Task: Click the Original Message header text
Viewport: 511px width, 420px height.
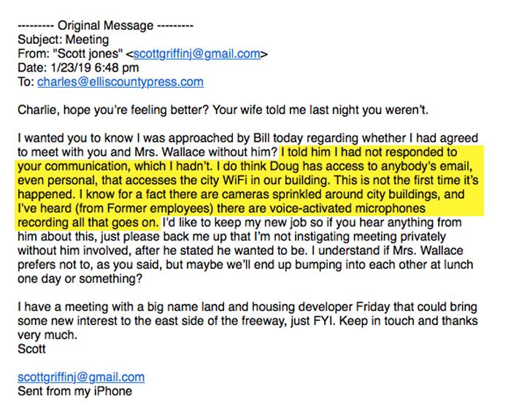Action: tap(106, 26)
